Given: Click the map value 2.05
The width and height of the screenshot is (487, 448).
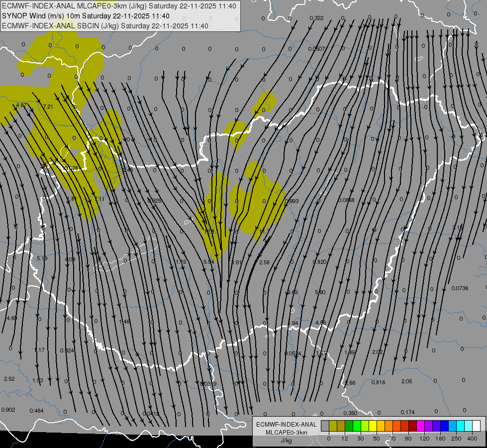Looking at the screenshot, I should [x=406, y=381].
